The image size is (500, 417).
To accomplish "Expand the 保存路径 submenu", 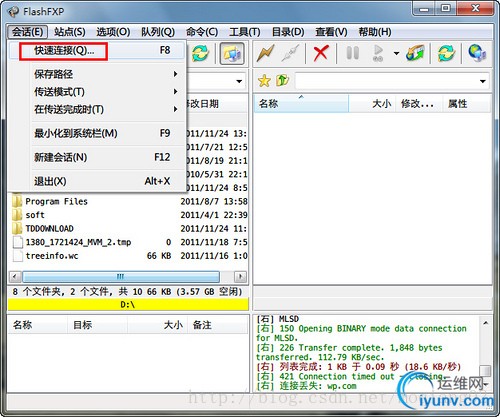I will [x=97, y=74].
